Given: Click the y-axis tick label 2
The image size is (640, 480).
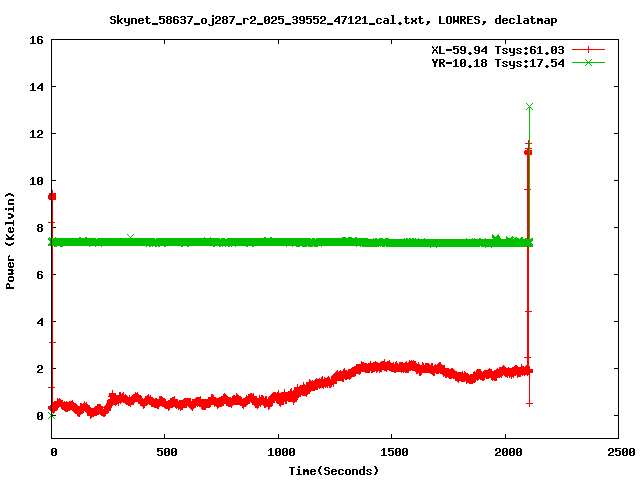Looking at the screenshot, I should [40, 369].
